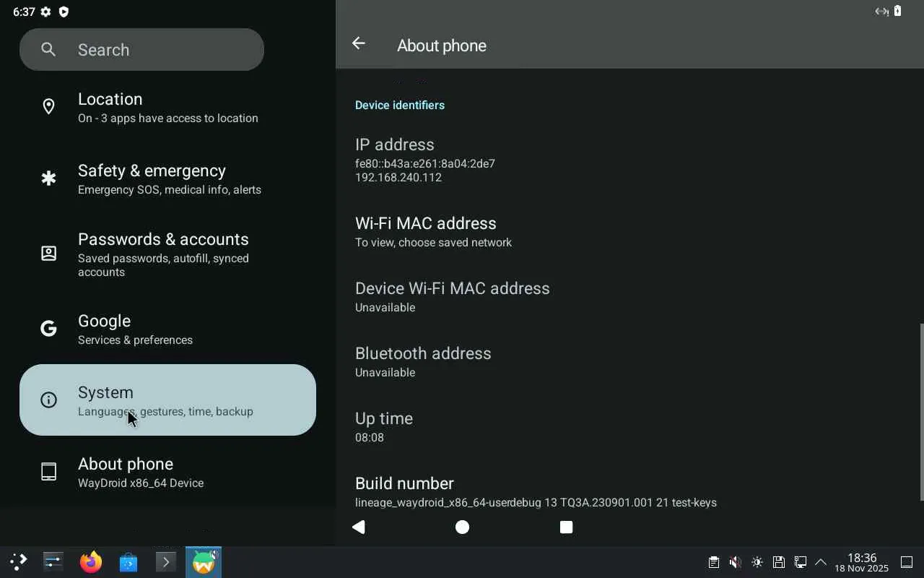Open Passwords & accounts settings

(167, 254)
